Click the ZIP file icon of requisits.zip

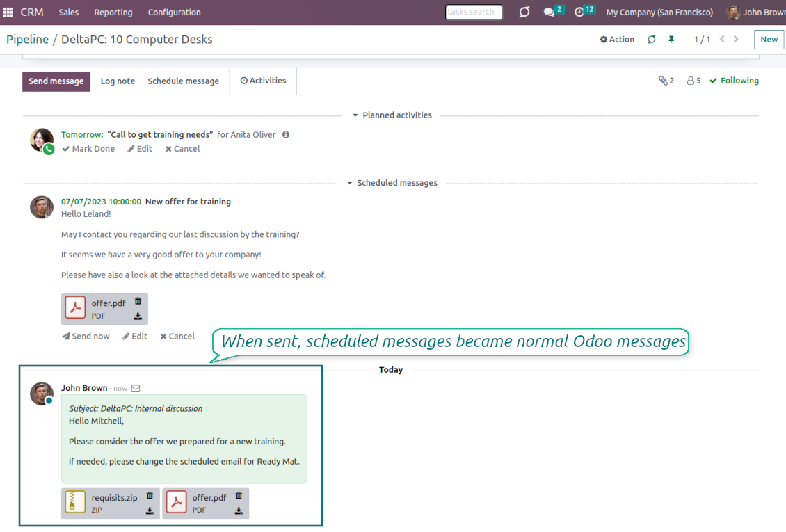pos(75,502)
